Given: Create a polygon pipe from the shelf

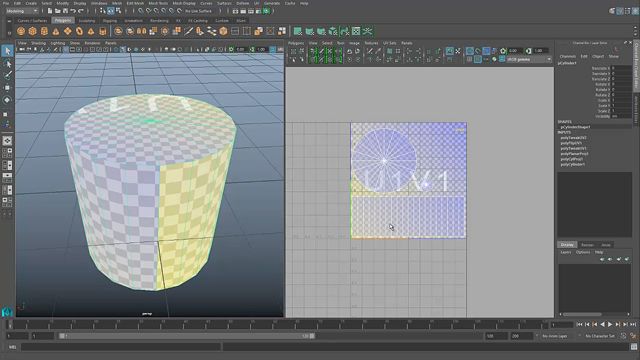Looking at the screenshot, I should (x=102, y=31).
